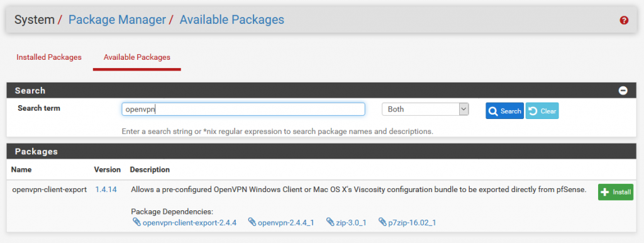Open the Both search scope dropdown
Image resolution: width=644 pixels, height=243 pixels.
click(425, 110)
